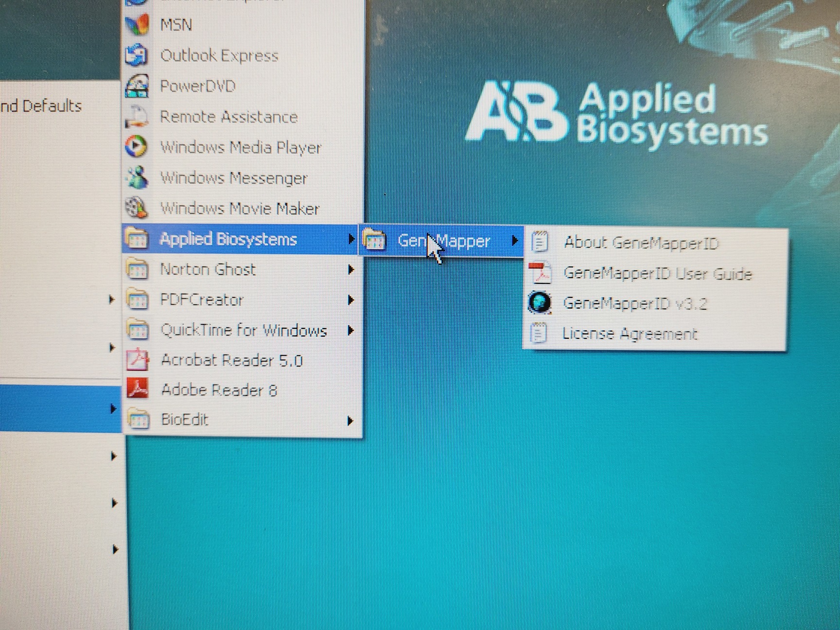Expand the Applied Biosystems submenu arrow
Viewport: 840px width, 630px height.
click(x=351, y=239)
